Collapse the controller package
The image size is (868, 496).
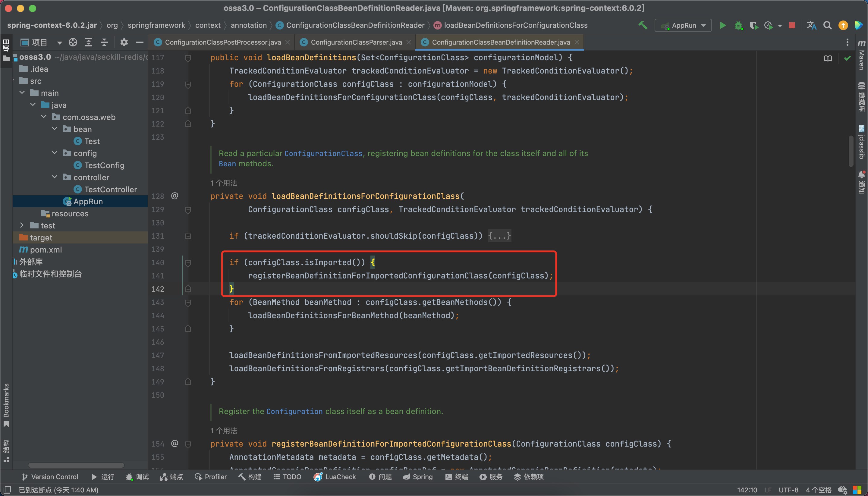tap(55, 177)
